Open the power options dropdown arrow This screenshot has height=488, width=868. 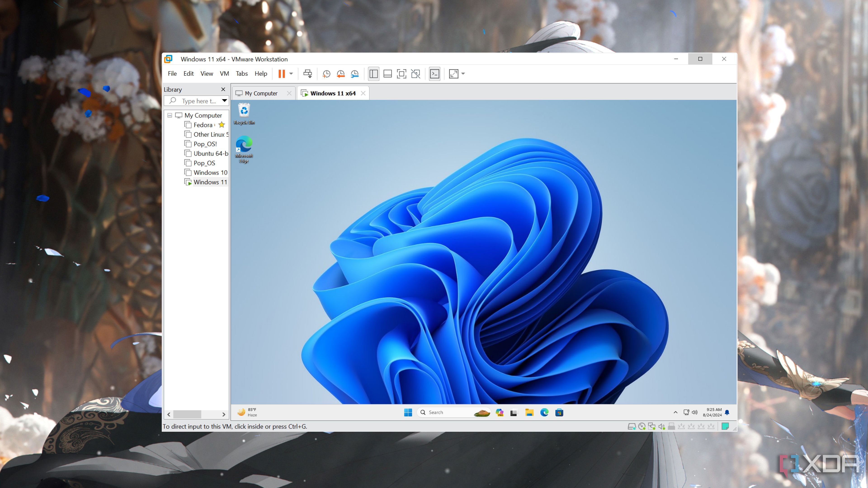291,74
